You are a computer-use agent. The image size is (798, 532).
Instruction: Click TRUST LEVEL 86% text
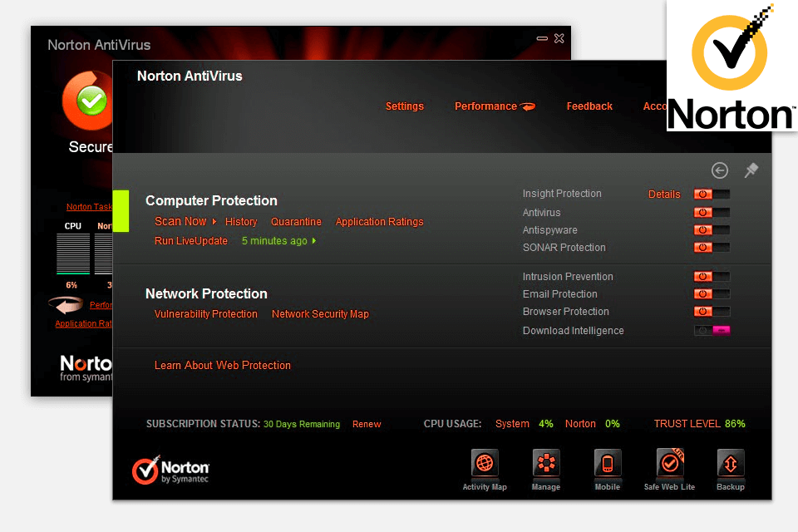(x=699, y=424)
